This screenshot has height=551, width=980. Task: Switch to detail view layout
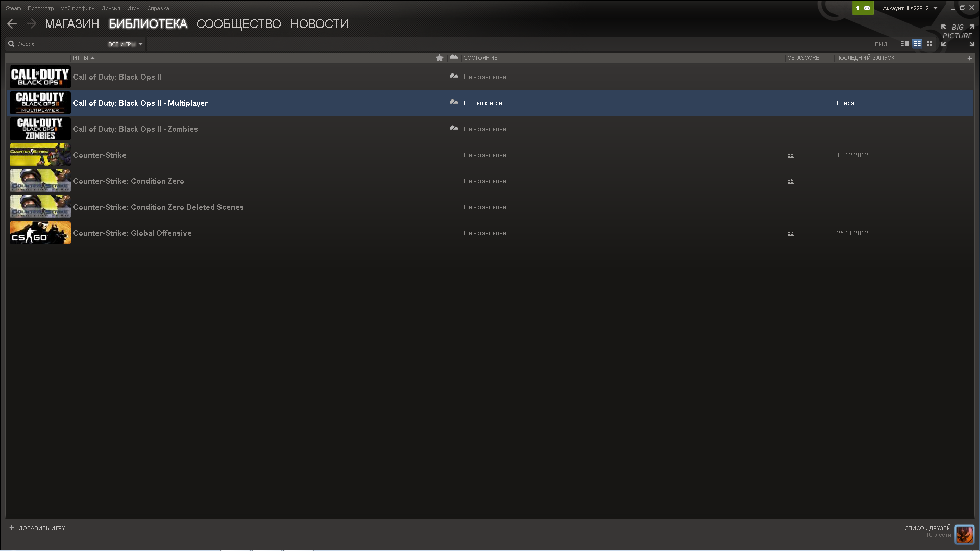(905, 44)
